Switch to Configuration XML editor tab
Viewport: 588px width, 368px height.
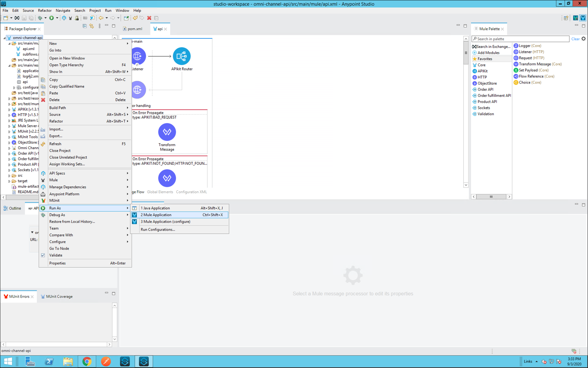tap(192, 192)
